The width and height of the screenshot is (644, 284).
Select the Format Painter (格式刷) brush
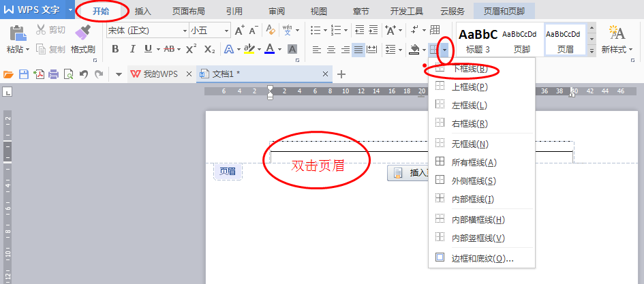point(82,33)
